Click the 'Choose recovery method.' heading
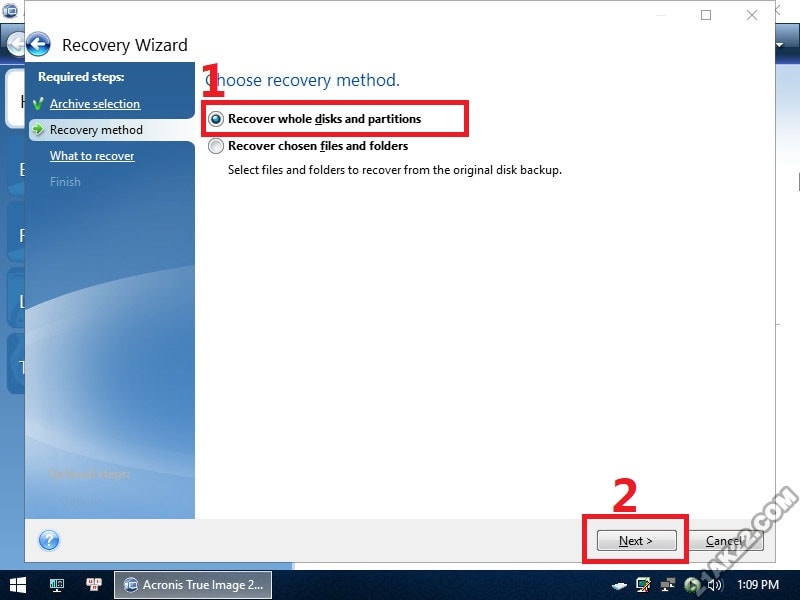Viewport: 800px width, 600px height. (x=303, y=80)
